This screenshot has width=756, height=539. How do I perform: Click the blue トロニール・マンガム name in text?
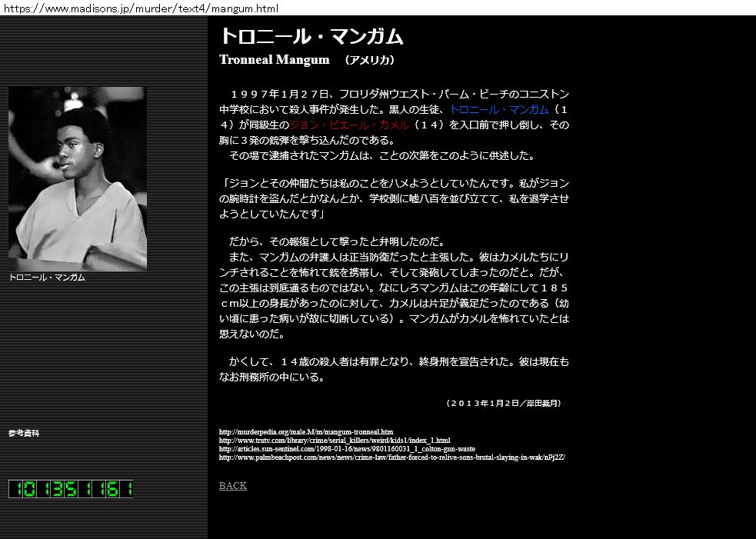pyautogui.click(x=498, y=109)
